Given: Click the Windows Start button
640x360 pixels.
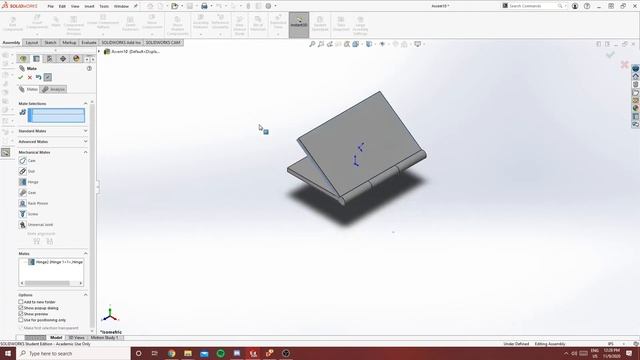Looking at the screenshot, I should 8,353.
